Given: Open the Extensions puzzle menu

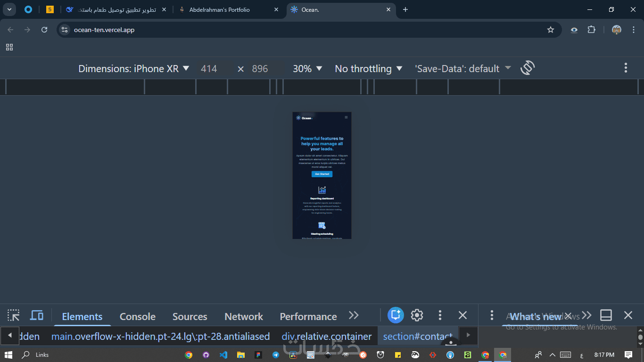Looking at the screenshot, I should 591,30.
